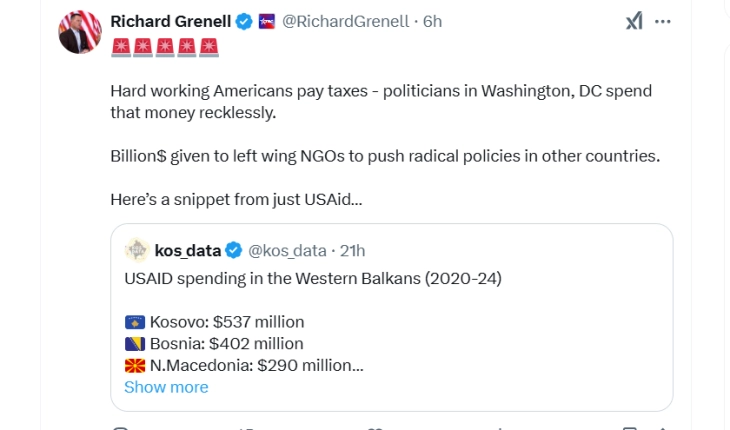
Task: Click the kos_data account name
Action: pyautogui.click(x=188, y=250)
